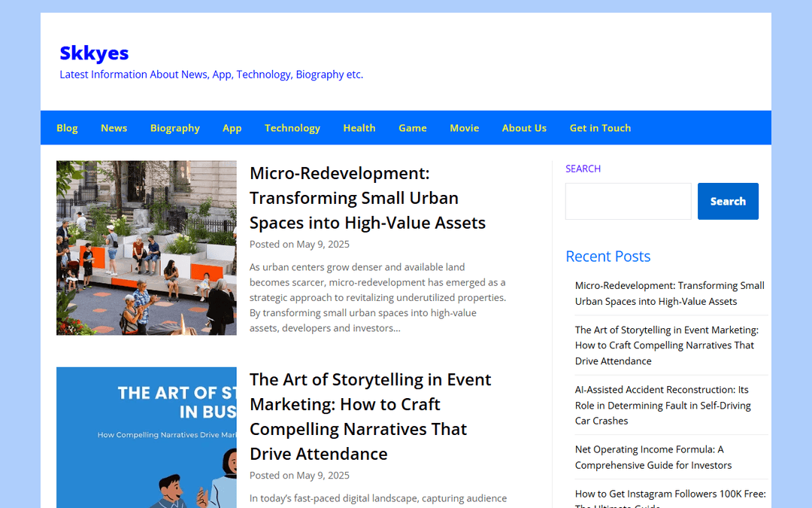Open the Biography menu item

(175, 128)
